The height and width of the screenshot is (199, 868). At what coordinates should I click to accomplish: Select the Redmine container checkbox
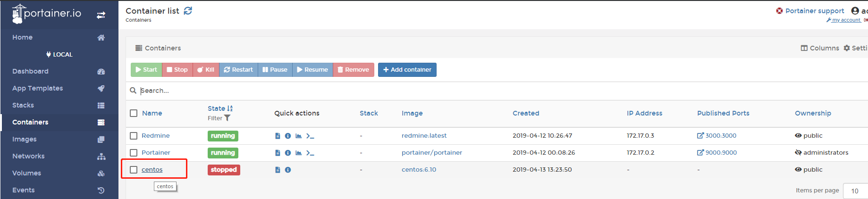(x=134, y=136)
